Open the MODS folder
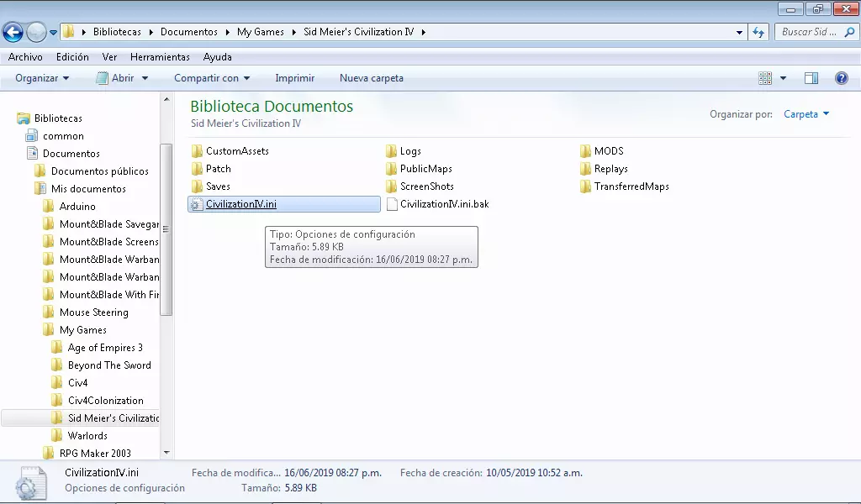861x504 pixels. (608, 151)
